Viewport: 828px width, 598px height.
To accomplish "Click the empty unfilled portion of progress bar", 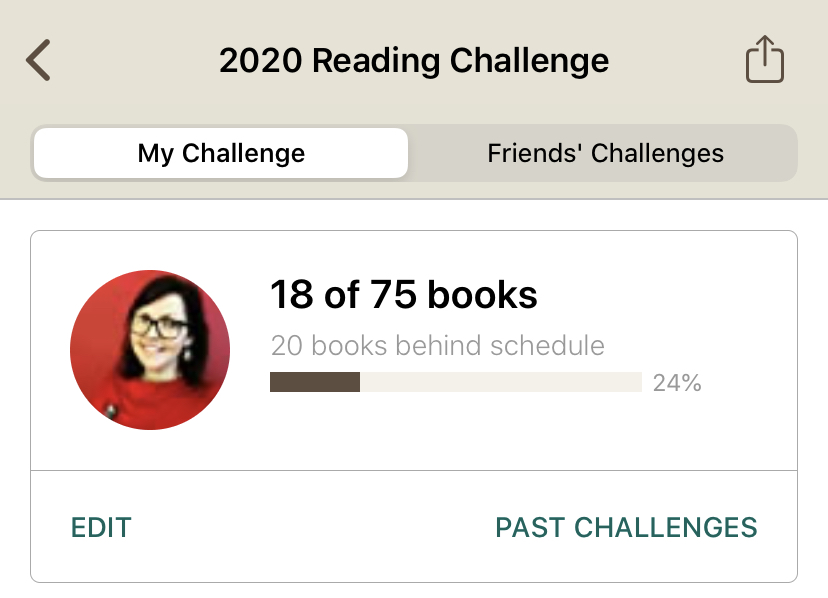I will coord(500,382).
